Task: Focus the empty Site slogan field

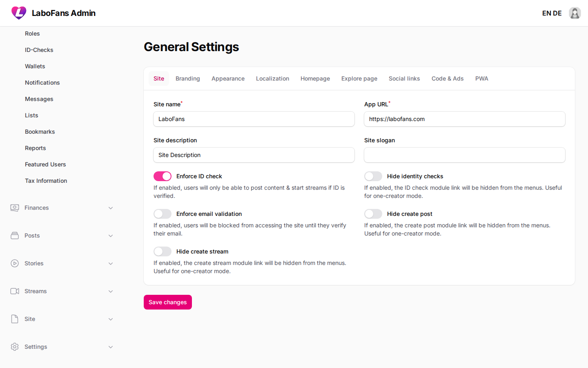Action: [465, 155]
